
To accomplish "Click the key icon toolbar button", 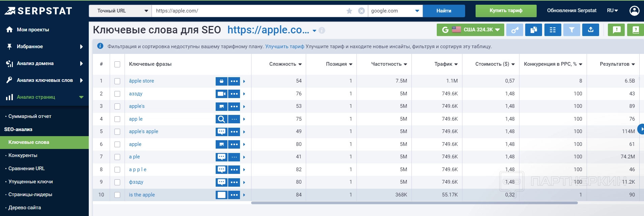I will click(515, 30).
